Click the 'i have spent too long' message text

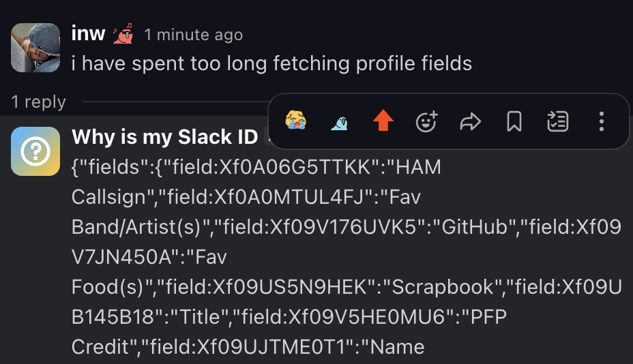coord(271,64)
